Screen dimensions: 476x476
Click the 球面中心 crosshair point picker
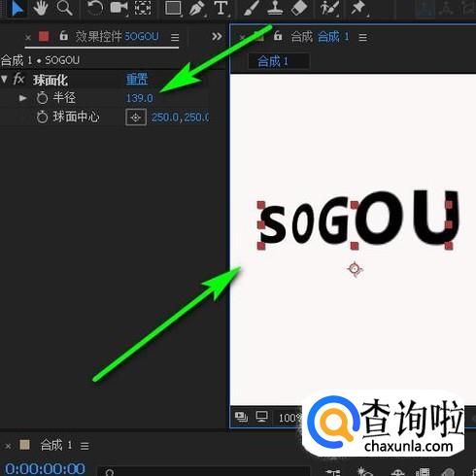tap(136, 117)
